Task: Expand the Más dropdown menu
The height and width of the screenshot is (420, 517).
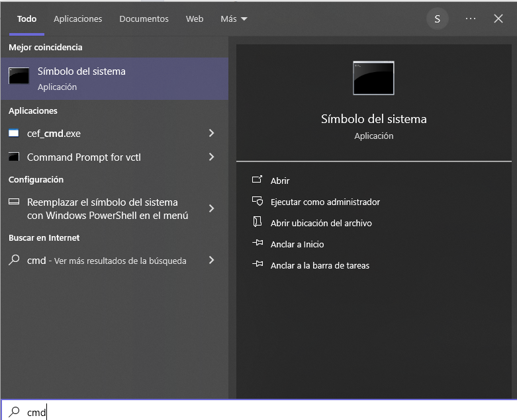Action: tap(234, 19)
